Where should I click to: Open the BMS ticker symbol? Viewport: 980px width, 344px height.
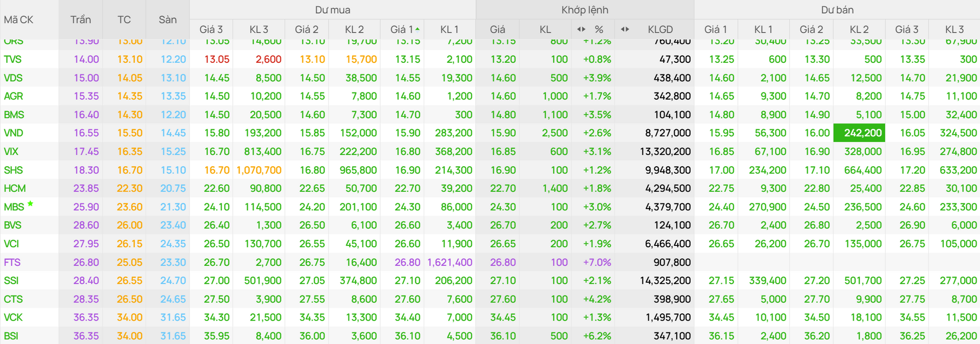14,114
